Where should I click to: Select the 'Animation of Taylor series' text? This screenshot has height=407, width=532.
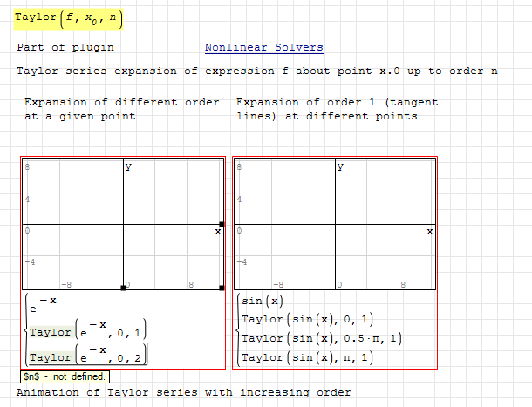[x=183, y=393]
